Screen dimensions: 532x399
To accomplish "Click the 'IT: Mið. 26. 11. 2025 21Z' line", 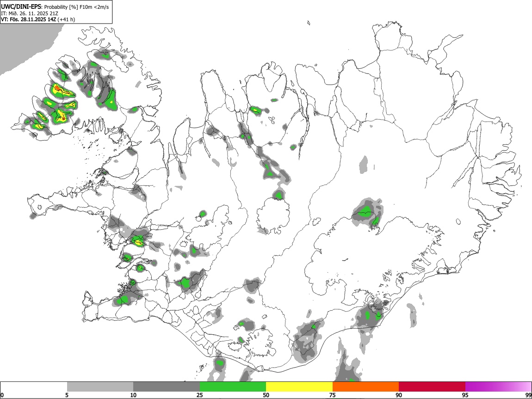I will 30,13.
